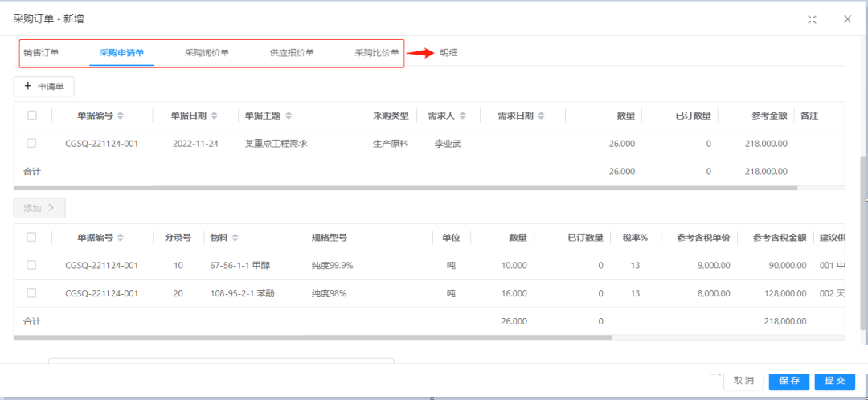Sort by 需求人 column arrows
This screenshot has height=400, width=868.
[x=463, y=116]
